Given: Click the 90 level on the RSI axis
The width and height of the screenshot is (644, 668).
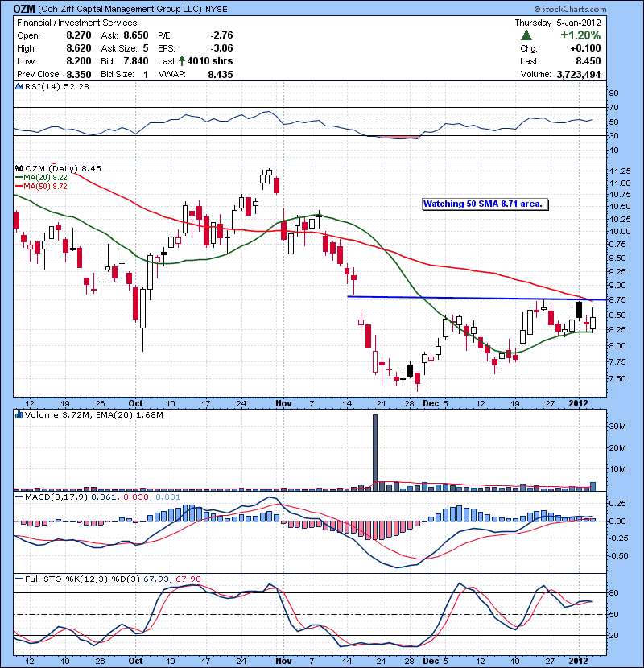Looking at the screenshot, I should [x=614, y=93].
